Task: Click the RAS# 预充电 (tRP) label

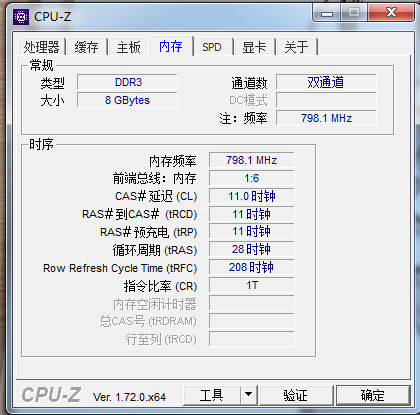Action: pos(149,232)
